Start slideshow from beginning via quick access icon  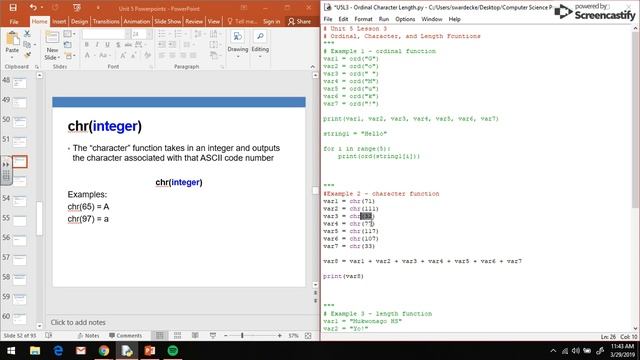click(x=77, y=7)
